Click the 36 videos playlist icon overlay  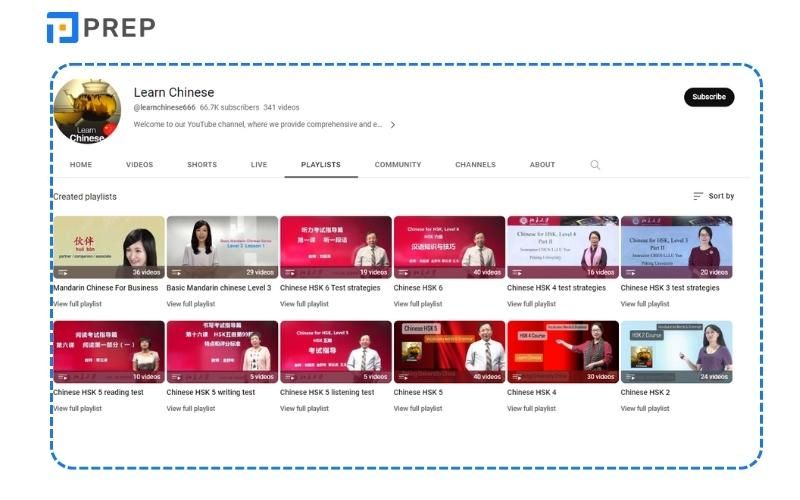[x=63, y=272]
